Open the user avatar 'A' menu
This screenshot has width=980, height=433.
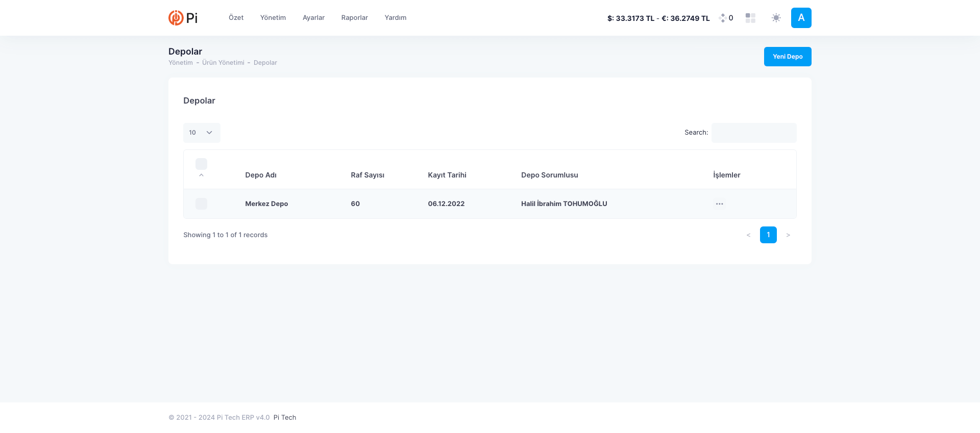coord(801,18)
